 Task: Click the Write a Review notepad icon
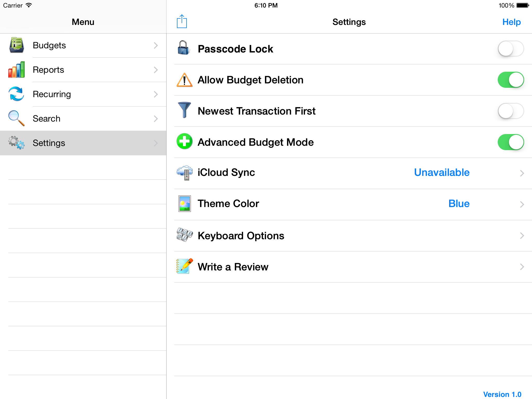coord(184,266)
